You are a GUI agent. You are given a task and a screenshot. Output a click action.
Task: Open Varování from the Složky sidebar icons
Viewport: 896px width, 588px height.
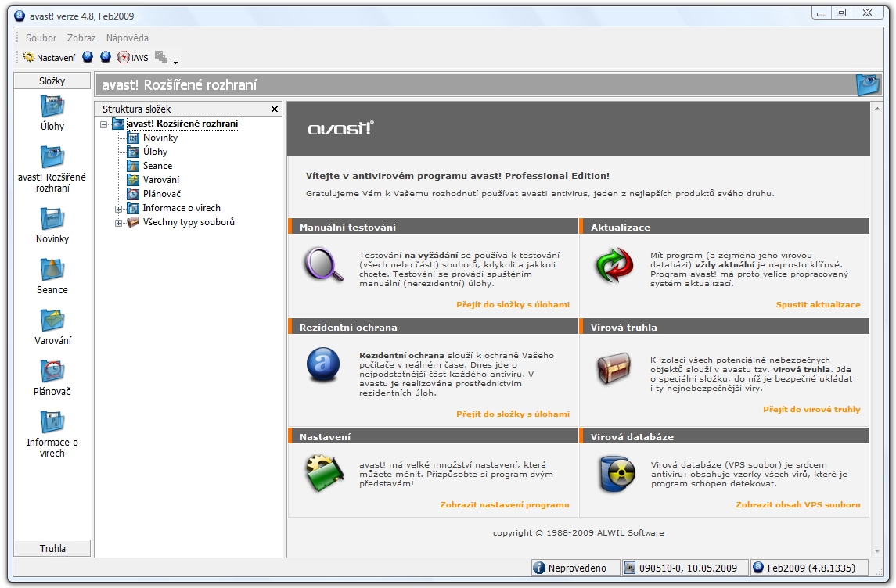52,327
